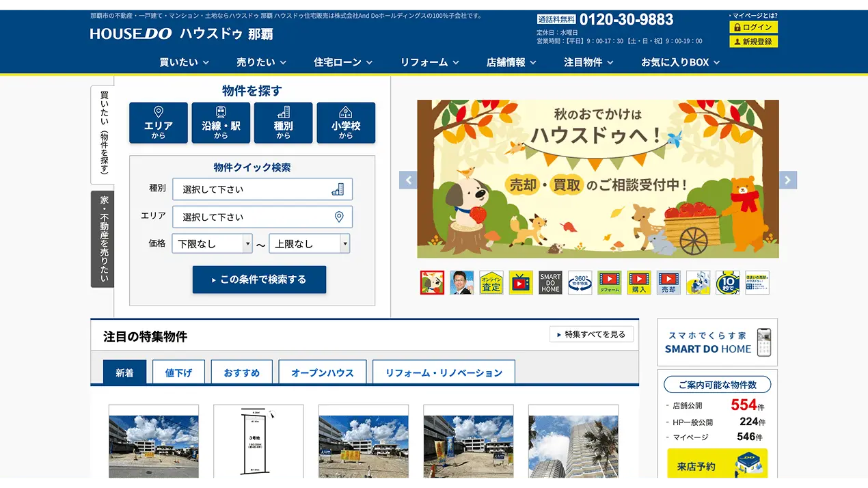Image resolution: width=868 pixels, height=488 pixels.
Task: Play the 購入 video icon
Action: [x=638, y=282]
